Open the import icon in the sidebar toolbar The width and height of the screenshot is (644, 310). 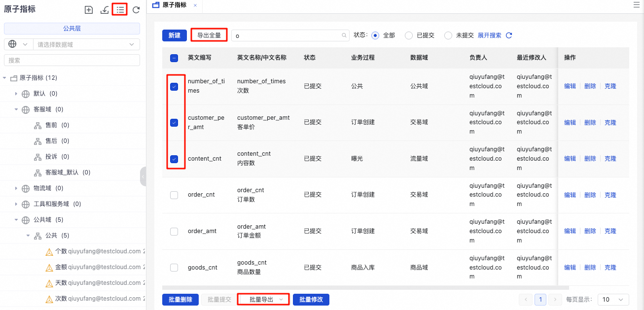coord(104,9)
